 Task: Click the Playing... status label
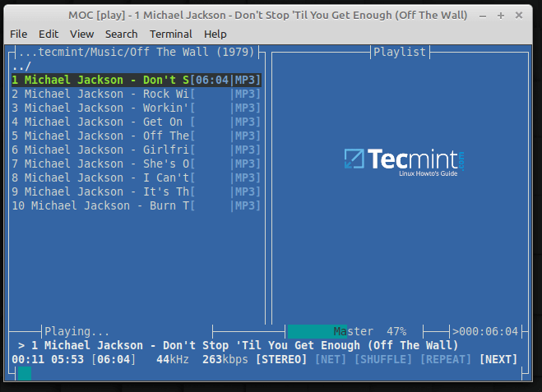tap(76, 331)
